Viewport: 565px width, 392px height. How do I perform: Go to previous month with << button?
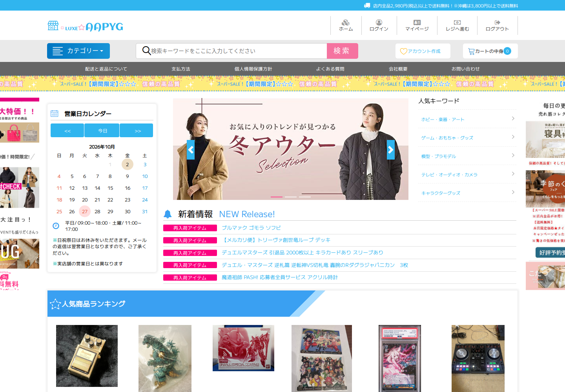[67, 131]
